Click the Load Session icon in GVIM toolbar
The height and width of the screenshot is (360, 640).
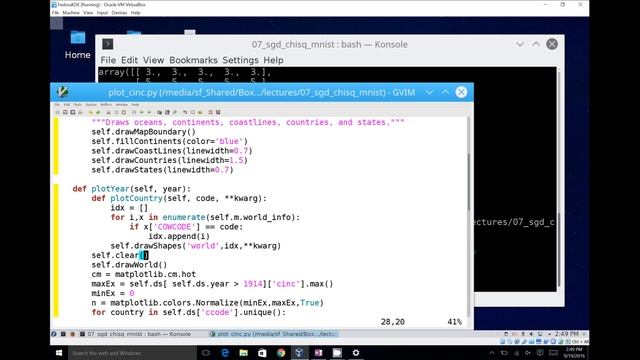[159, 112]
